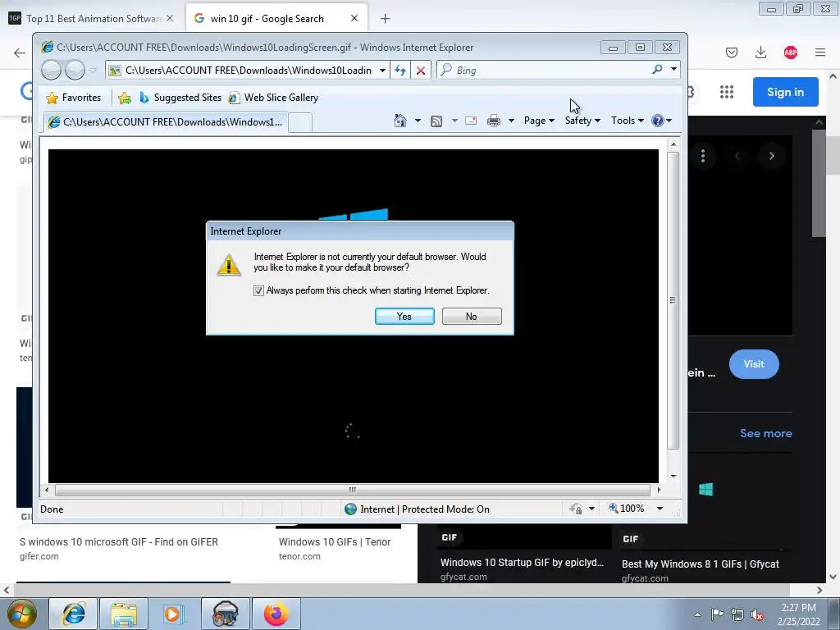Screen dimensions: 840x630
Task: Expand the feeds dropdown arrow
Action: click(x=454, y=121)
